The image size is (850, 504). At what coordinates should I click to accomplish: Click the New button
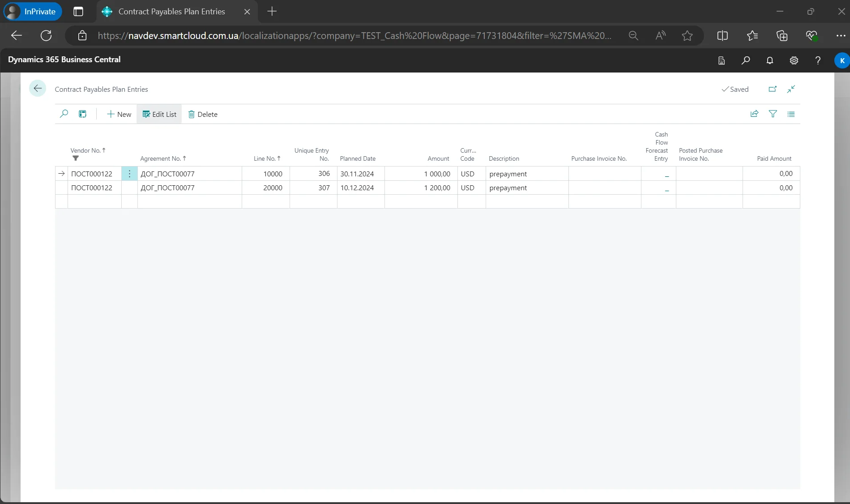119,114
